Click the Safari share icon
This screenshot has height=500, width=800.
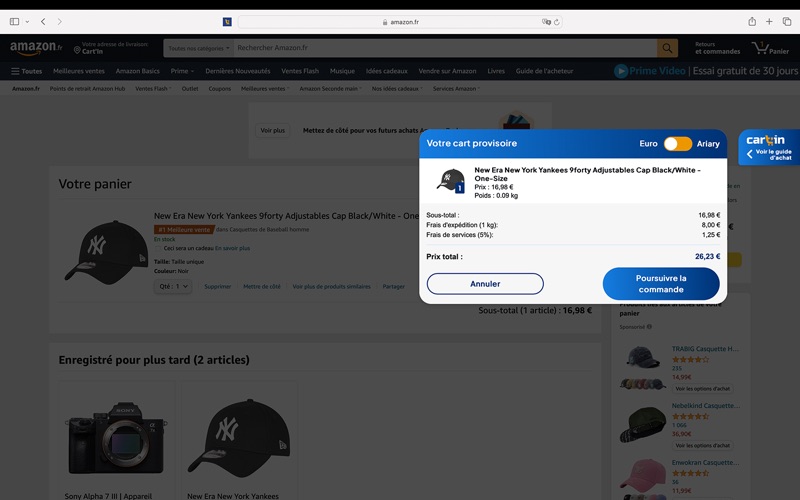coord(752,21)
